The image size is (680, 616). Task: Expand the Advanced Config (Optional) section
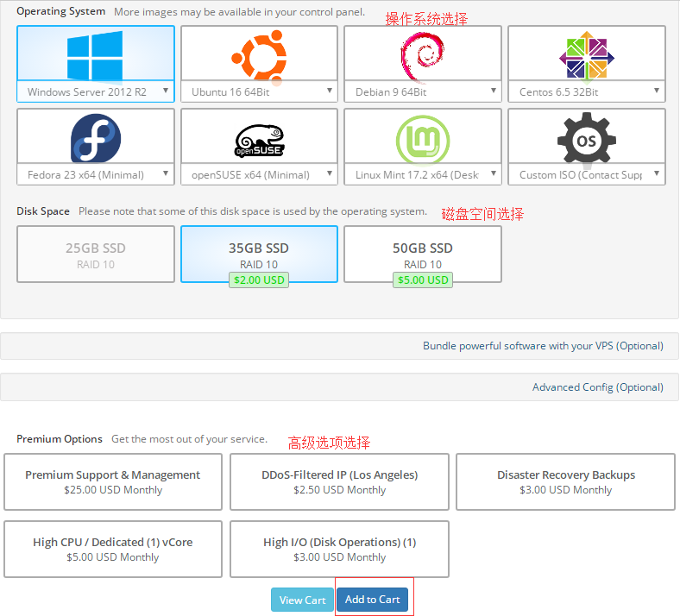pyautogui.click(x=598, y=387)
